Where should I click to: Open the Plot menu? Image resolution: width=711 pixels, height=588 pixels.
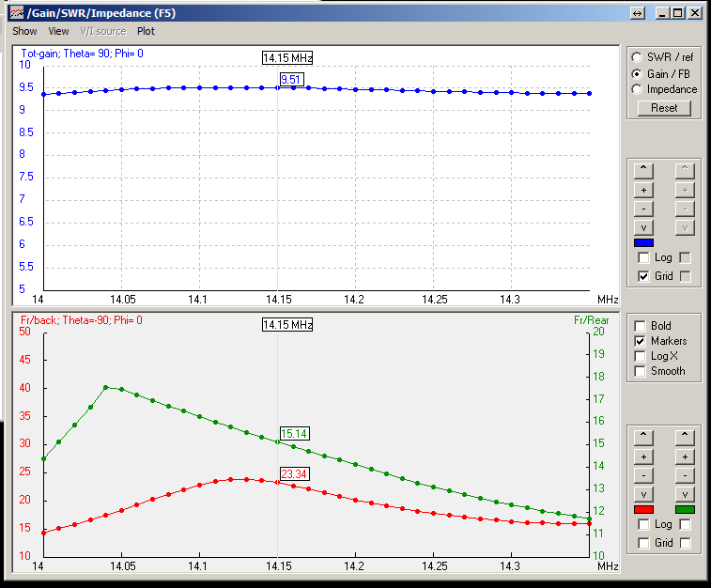[x=146, y=31]
